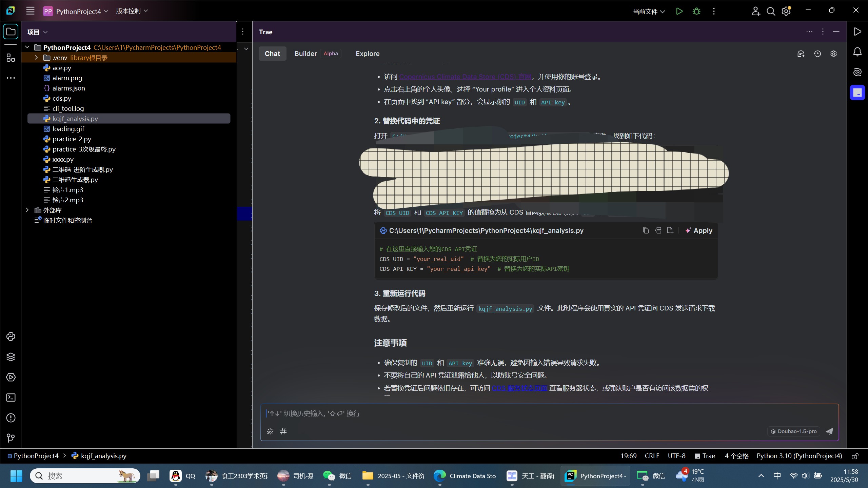Copy the code block with copy icon

click(x=646, y=230)
